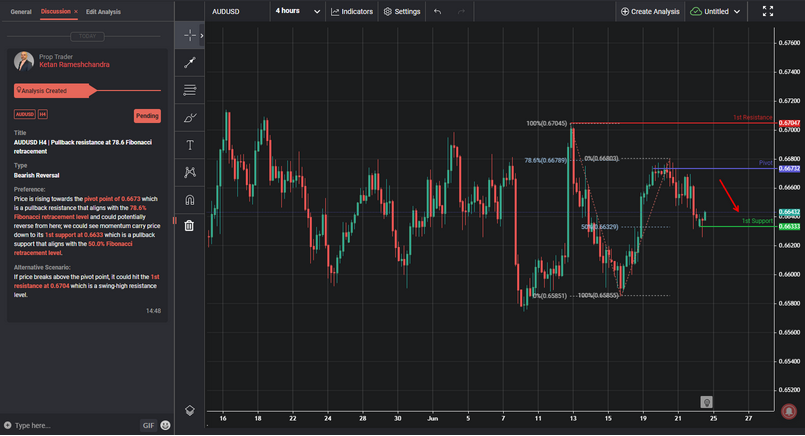
Task: Click the panel collapse handle
Action: click(x=175, y=221)
